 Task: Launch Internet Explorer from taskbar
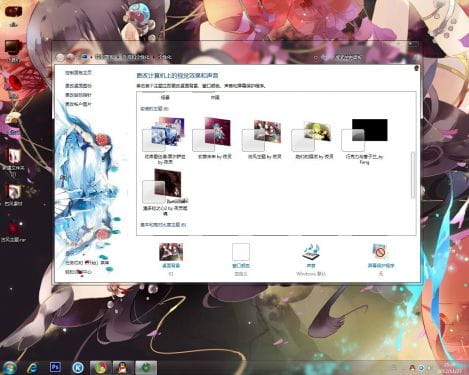tap(32, 368)
